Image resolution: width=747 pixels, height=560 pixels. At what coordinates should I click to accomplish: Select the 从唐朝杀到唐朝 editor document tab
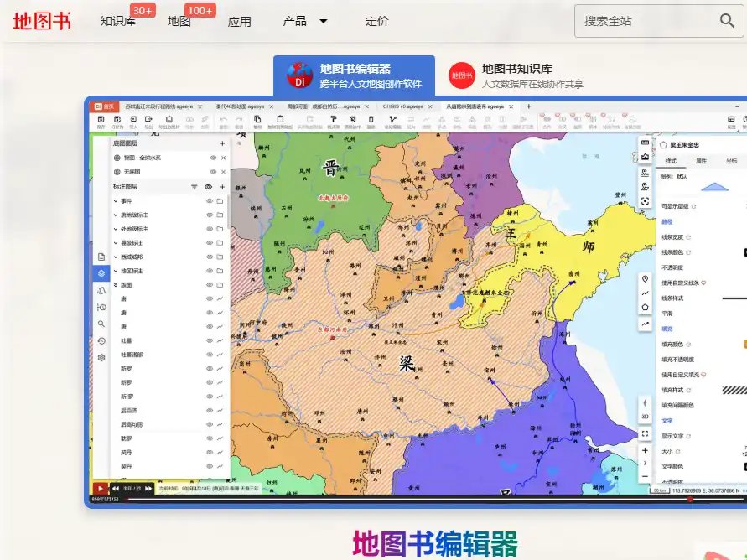click(479, 106)
